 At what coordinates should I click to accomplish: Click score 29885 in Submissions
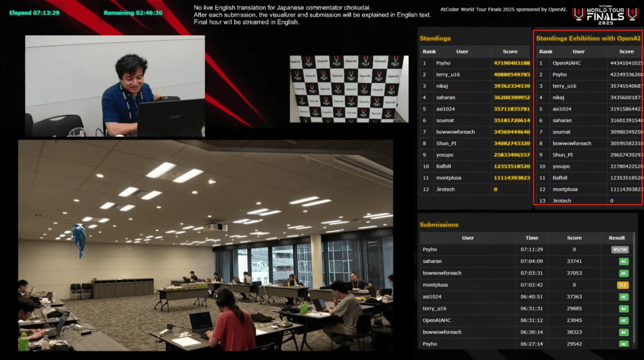(x=574, y=309)
